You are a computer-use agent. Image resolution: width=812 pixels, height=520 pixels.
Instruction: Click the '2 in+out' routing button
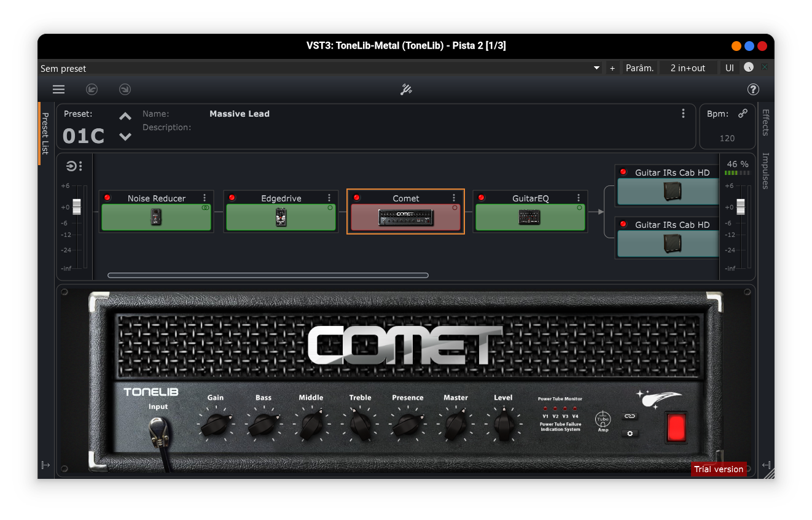[688, 68]
